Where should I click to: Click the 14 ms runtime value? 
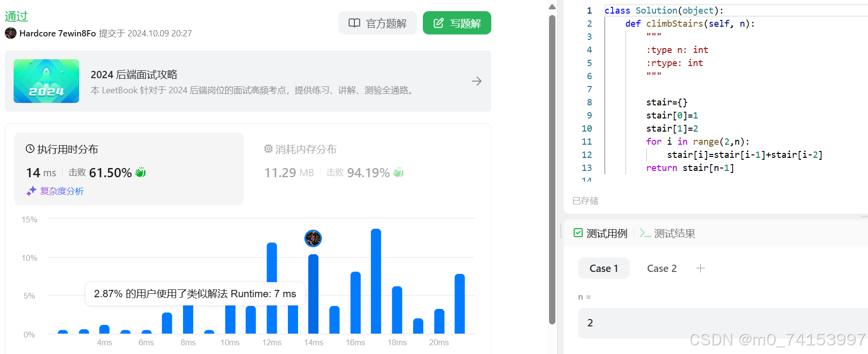(41, 172)
